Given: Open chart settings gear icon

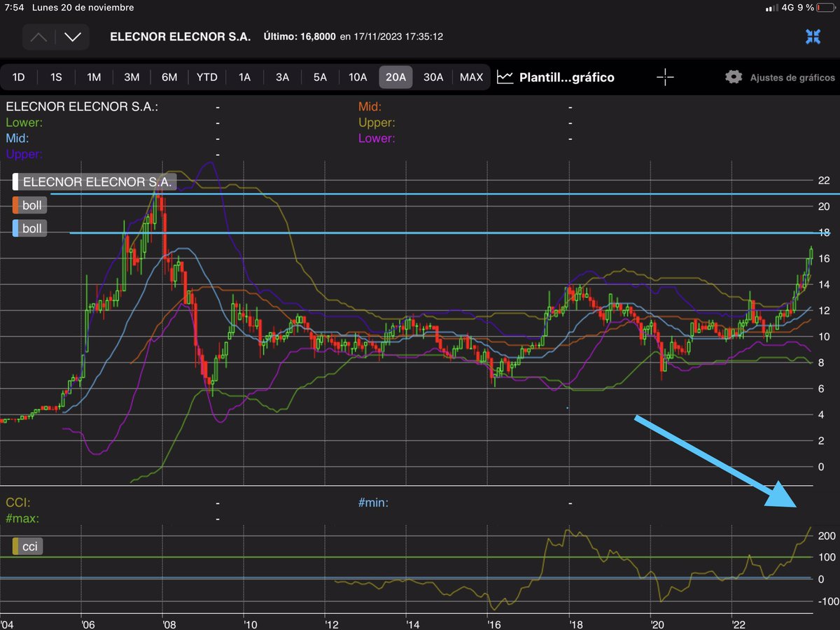Looking at the screenshot, I should coord(734,77).
